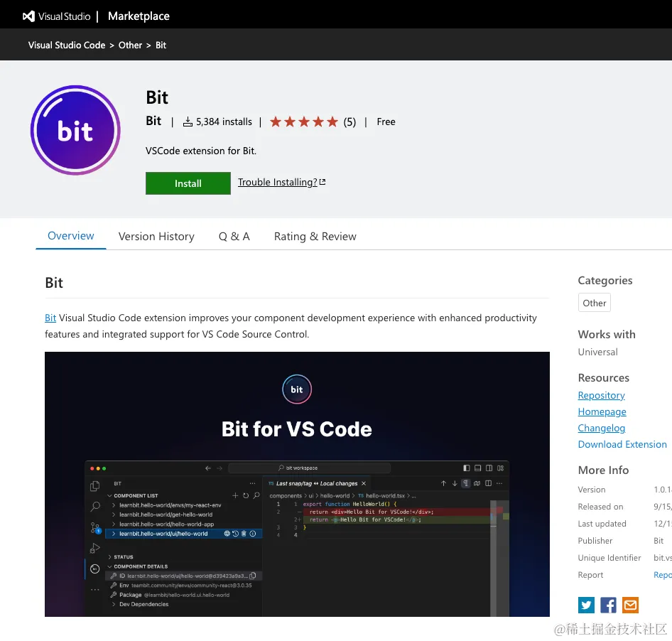Share the extension by email
This screenshot has height=641, width=672.
click(630, 605)
